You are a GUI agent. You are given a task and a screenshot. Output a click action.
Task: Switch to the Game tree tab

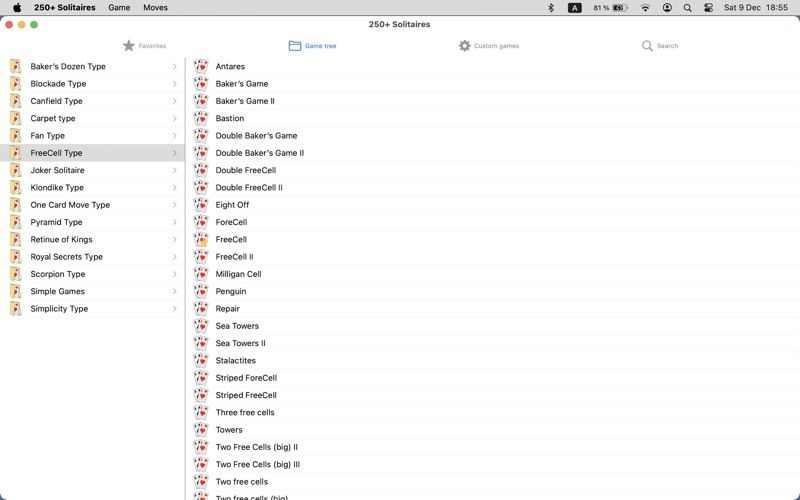[x=312, y=46]
